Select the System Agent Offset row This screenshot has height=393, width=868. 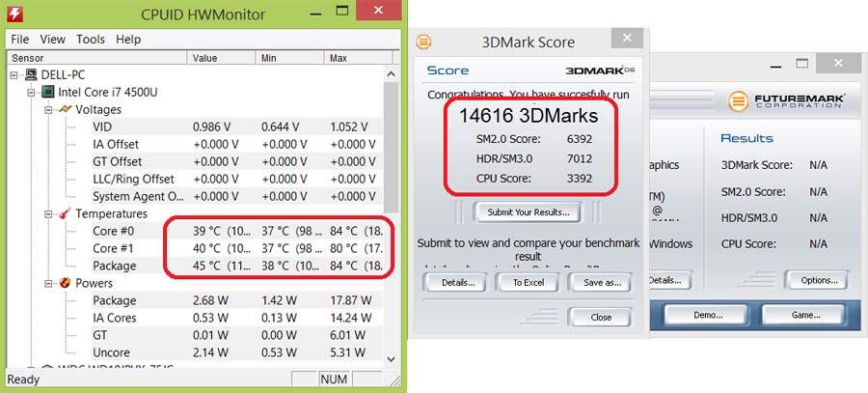pyautogui.click(x=237, y=196)
